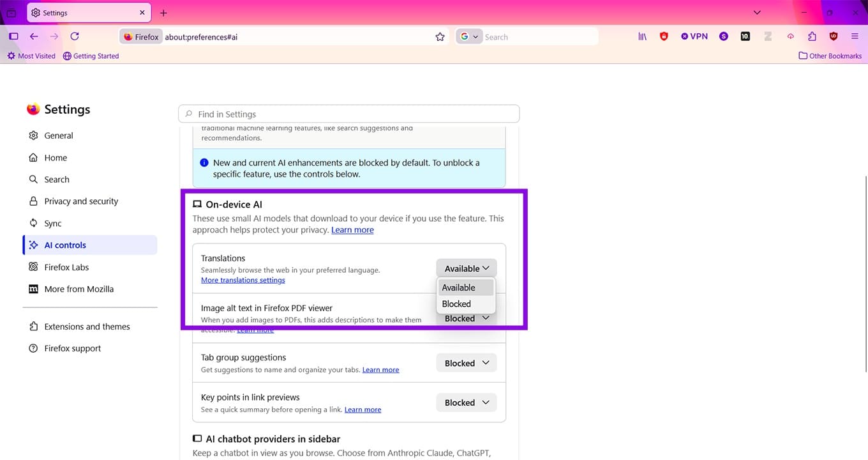This screenshot has height=460, width=868.
Task: Click Learn more for Tab group suggestions
Action: click(380, 370)
